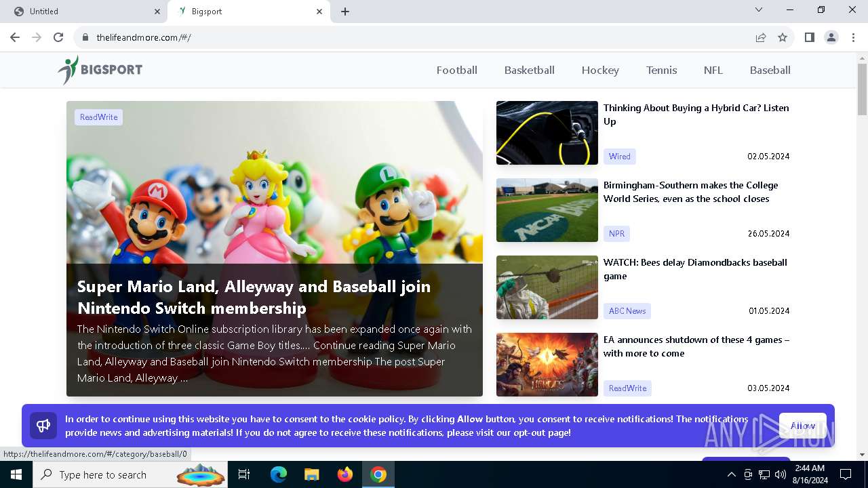868x488 pixels.
Task: Launch Firefox from the taskbar
Action: point(345,474)
